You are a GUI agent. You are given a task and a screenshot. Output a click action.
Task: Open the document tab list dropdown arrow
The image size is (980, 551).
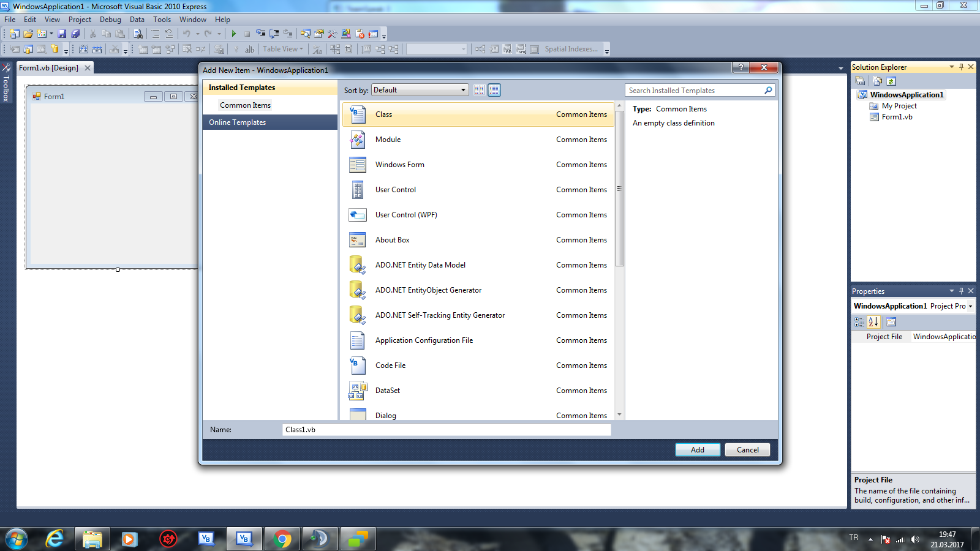click(x=841, y=68)
